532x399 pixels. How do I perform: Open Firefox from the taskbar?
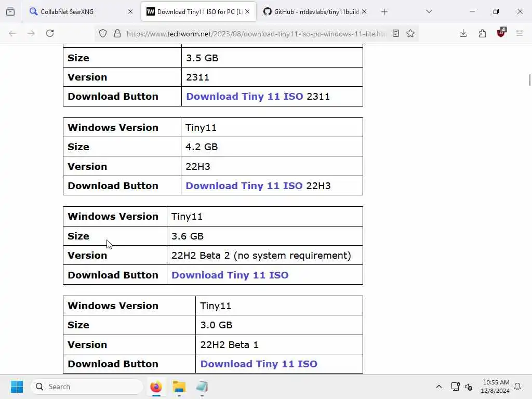click(156, 387)
